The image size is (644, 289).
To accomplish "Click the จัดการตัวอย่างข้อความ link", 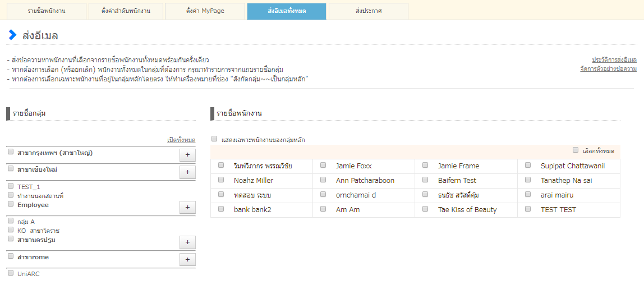I will [608, 69].
